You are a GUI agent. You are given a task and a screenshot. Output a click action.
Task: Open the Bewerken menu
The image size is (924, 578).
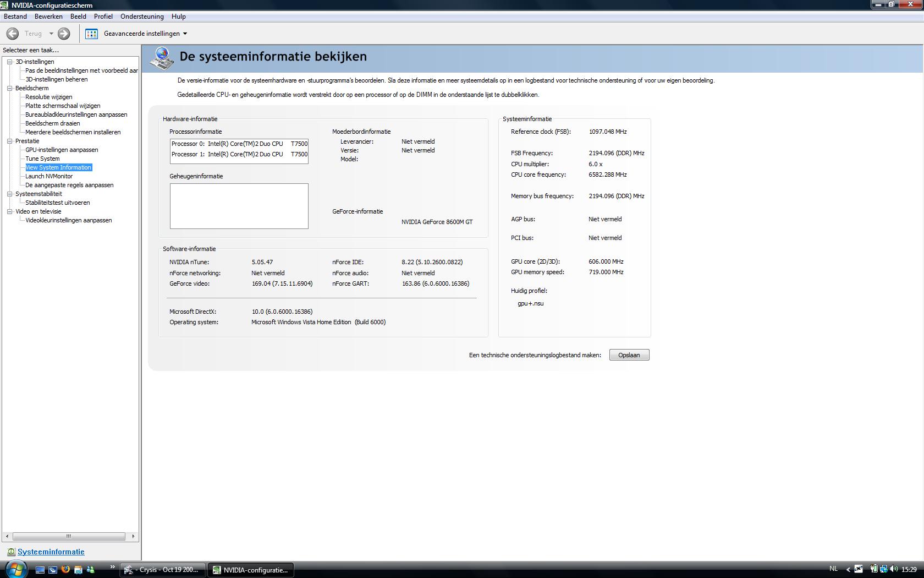(48, 17)
